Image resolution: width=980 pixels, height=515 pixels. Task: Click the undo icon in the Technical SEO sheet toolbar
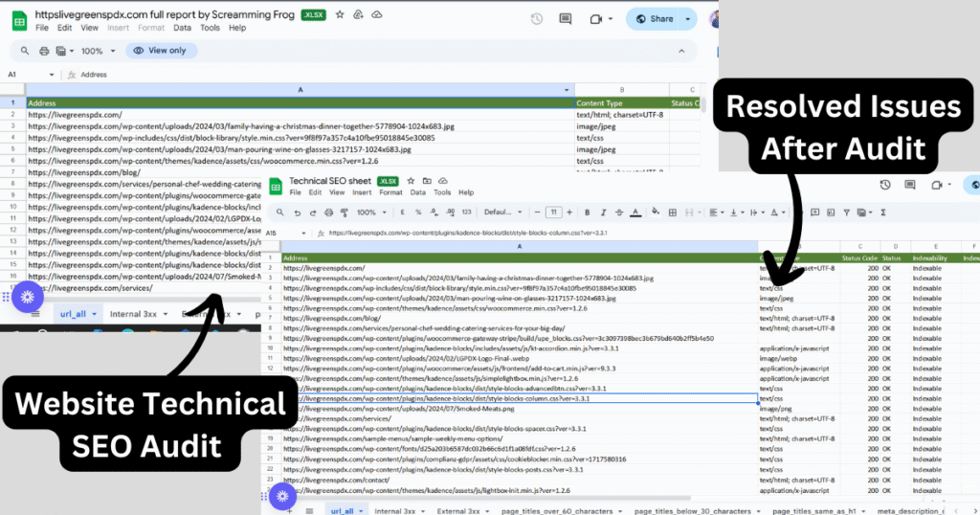[297, 213]
